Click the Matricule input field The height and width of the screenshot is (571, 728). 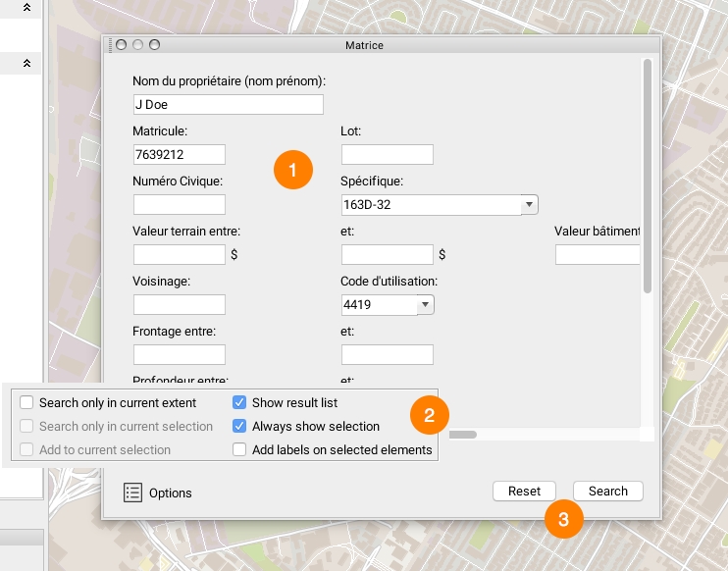(179, 155)
